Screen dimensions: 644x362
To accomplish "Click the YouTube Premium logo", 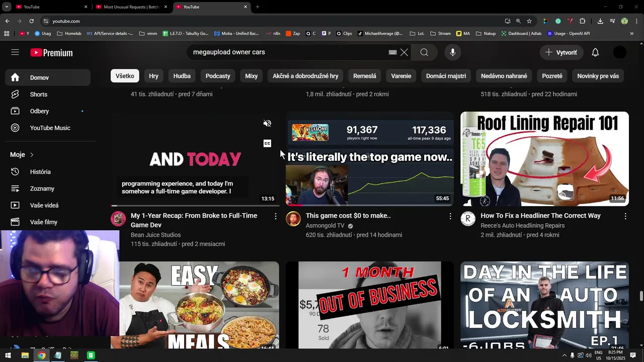I will pyautogui.click(x=51, y=53).
